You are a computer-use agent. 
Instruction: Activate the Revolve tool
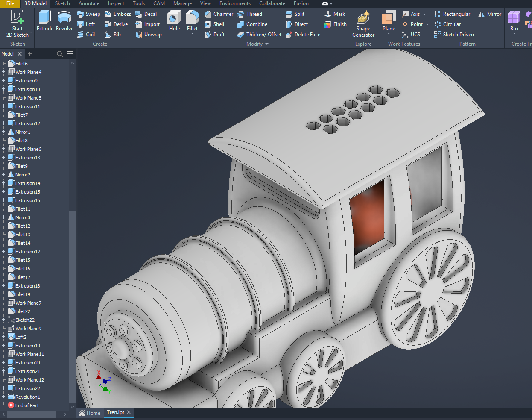point(64,20)
